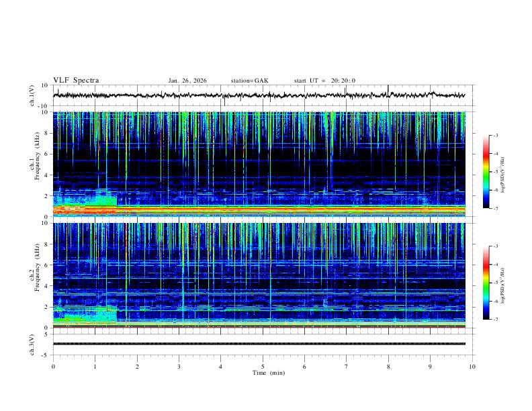532x411 pixels.
Task: Click the "-3" label on ch.2 color bar
Action: (496, 246)
